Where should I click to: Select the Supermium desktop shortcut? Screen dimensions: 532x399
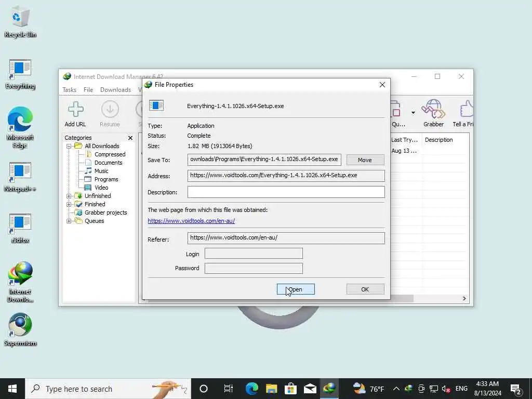tap(20, 329)
